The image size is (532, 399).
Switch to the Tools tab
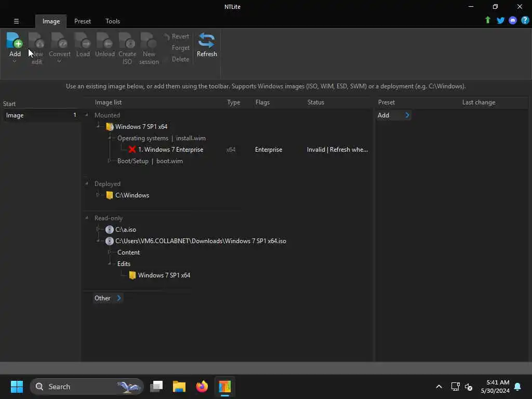pyautogui.click(x=113, y=21)
